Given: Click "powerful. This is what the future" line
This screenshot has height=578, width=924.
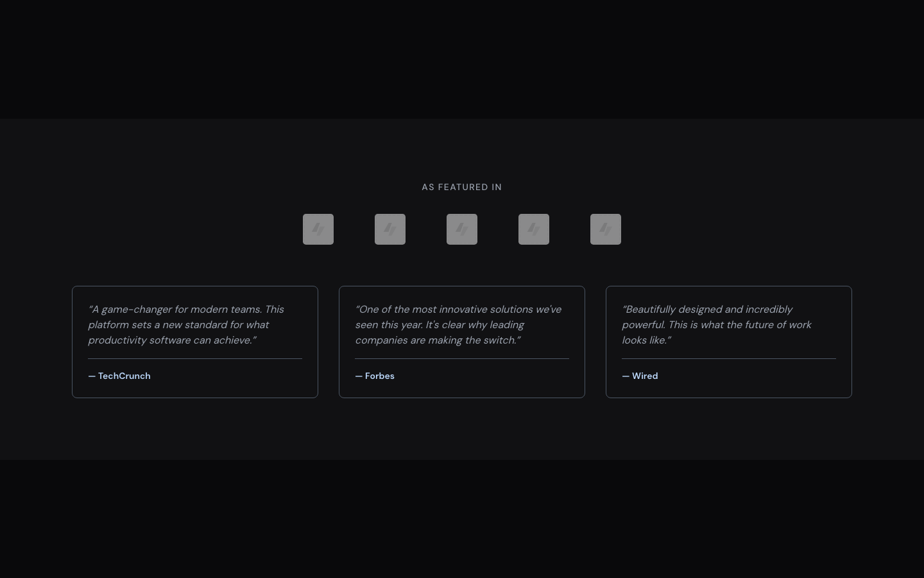Looking at the screenshot, I should coord(716,325).
